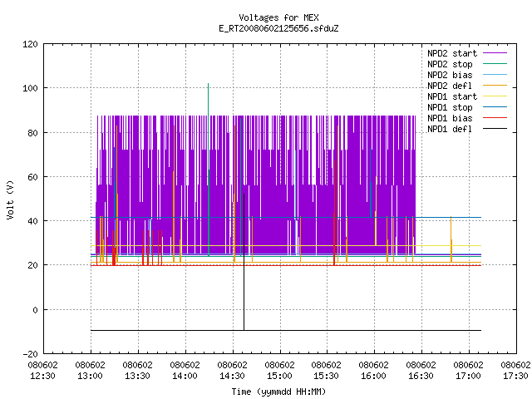Select the filename E_RT20080602125656.sfduZ subtitle
This screenshot has width=532, height=399.
coord(278,28)
